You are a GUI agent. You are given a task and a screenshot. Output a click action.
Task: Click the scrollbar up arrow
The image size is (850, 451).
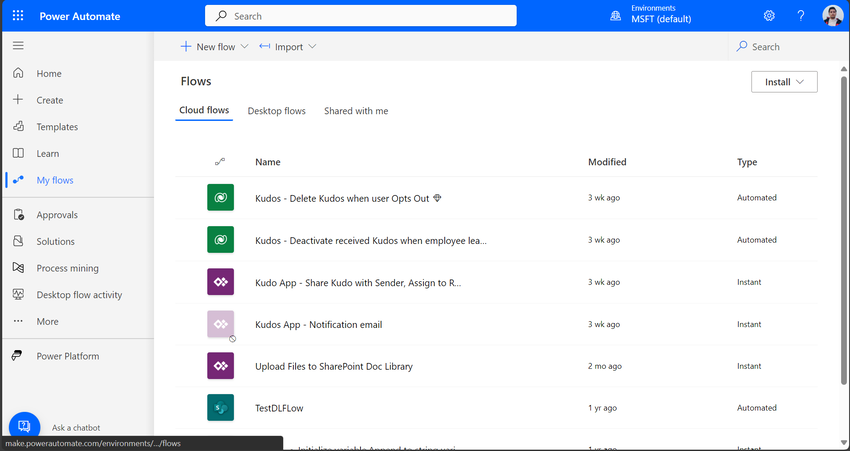pyautogui.click(x=843, y=69)
